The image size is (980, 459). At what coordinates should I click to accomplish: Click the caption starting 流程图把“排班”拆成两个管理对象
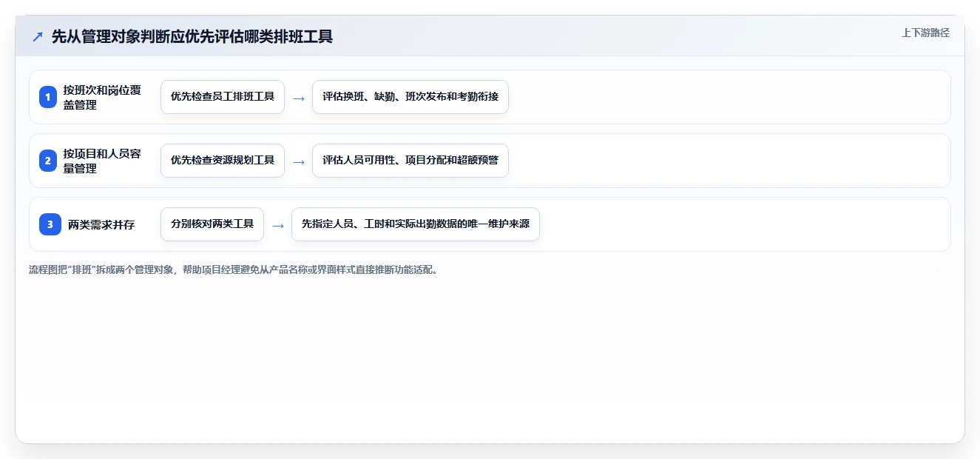click(234, 269)
